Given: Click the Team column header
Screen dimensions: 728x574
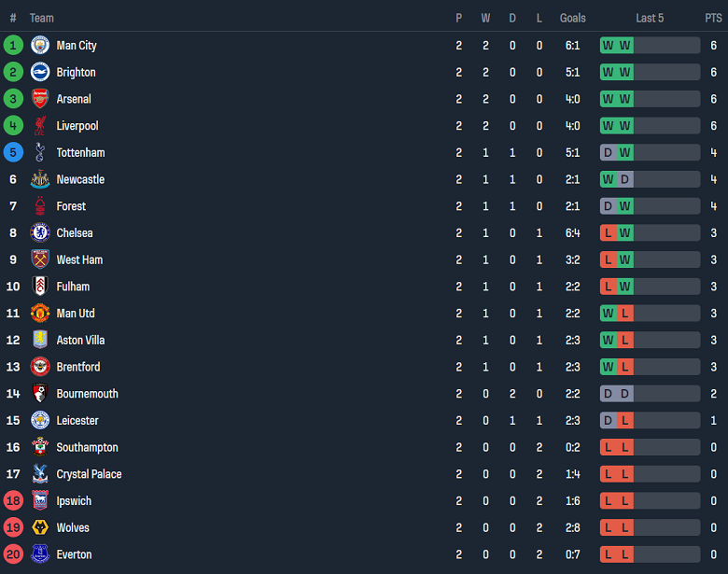Looking at the screenshot, I should click(x=42, y=18).
